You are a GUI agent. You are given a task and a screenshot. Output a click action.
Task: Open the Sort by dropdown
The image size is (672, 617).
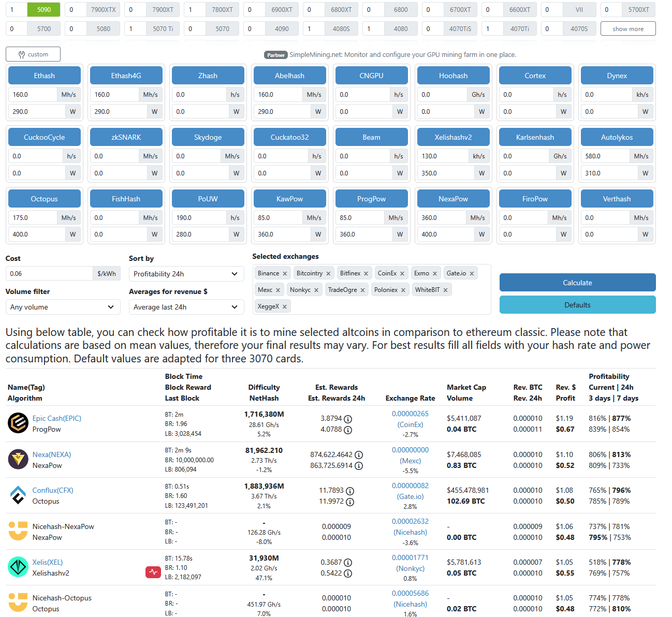[x=186, y=274]
